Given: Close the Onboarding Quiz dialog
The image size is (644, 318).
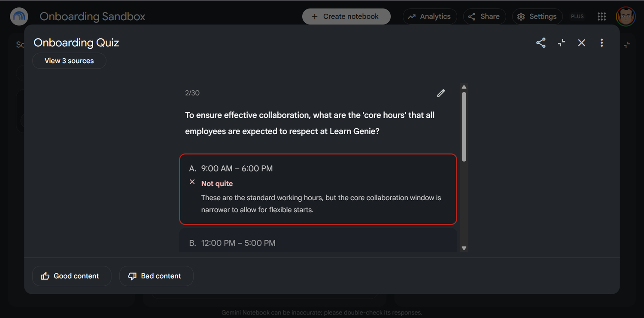Looking at the screenshot, I should pyautogui.click(x=582, y=43).
